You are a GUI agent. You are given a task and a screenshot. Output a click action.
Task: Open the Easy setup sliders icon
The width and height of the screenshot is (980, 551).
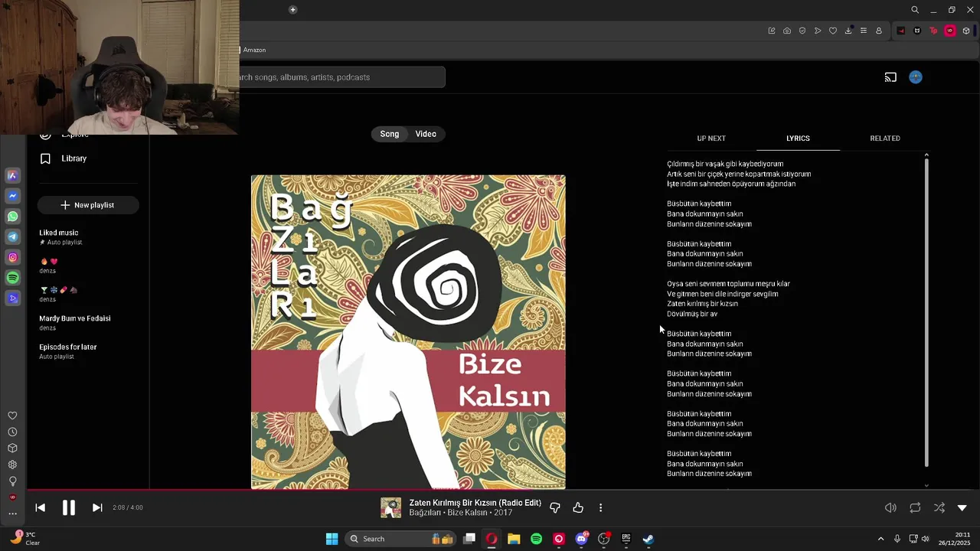click(x=864, y=31)
